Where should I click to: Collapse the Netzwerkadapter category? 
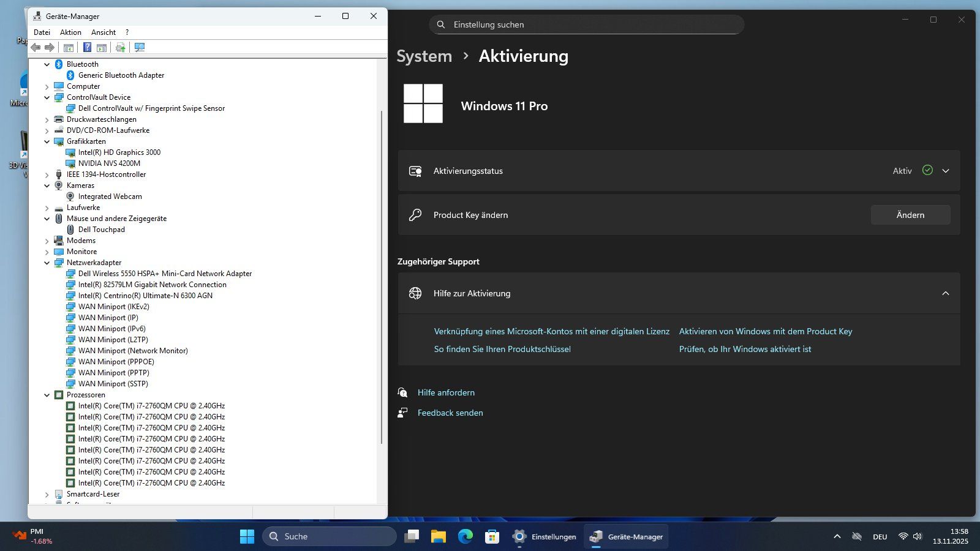click(47, 263)
